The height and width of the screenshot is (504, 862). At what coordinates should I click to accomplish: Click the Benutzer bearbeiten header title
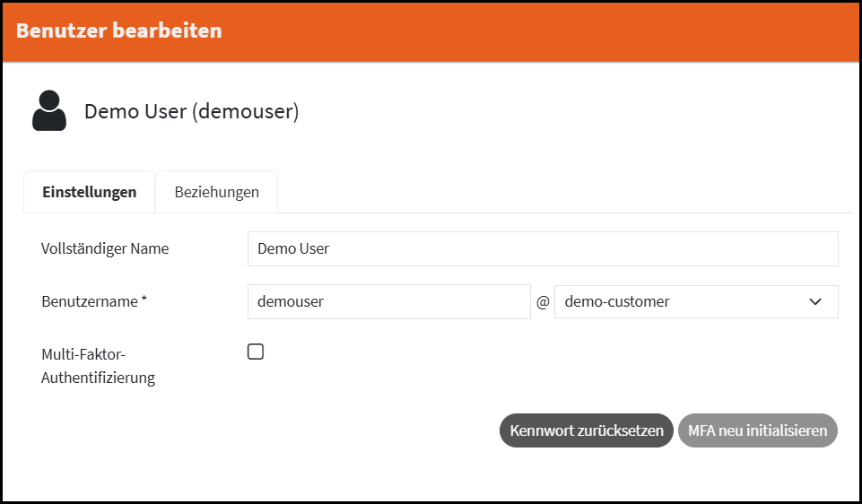(x=118, y=30)
